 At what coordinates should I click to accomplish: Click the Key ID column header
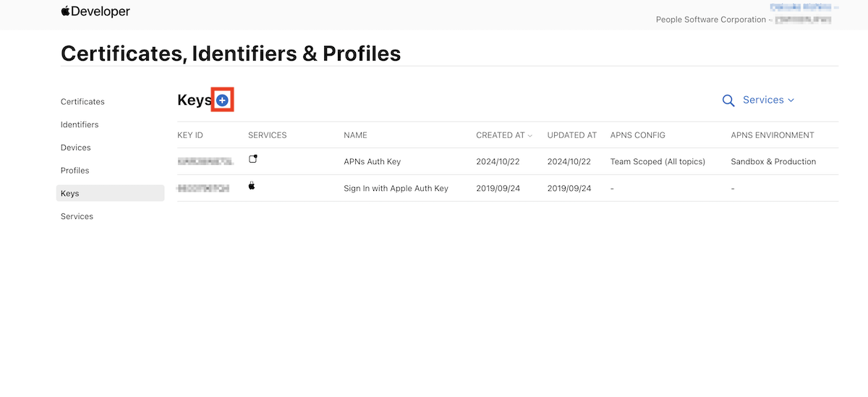(190, 135)
